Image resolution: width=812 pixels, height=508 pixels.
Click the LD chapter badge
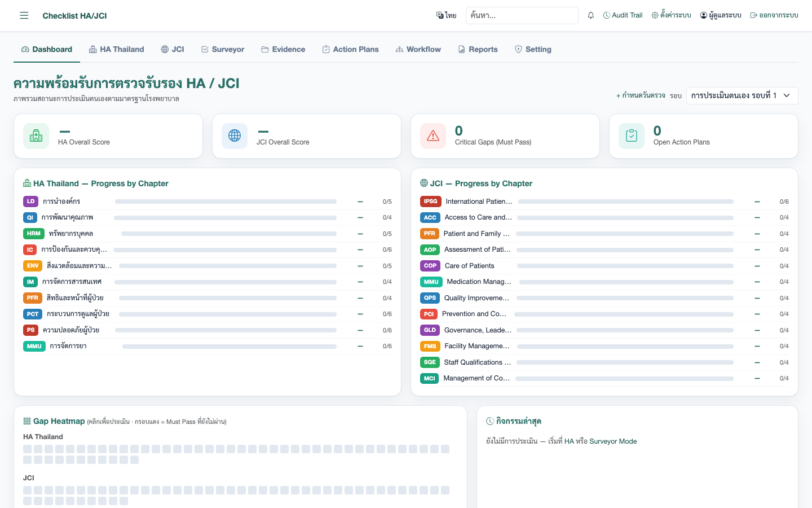30,202
